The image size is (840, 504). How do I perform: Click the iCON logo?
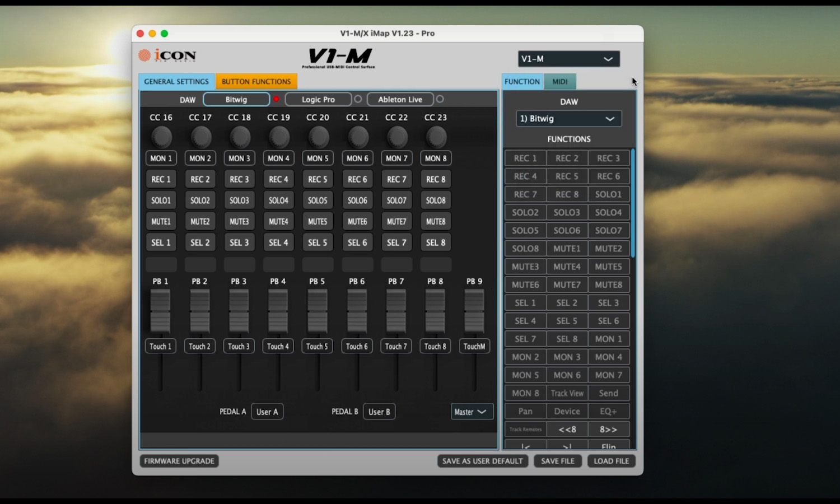point(167,55)
